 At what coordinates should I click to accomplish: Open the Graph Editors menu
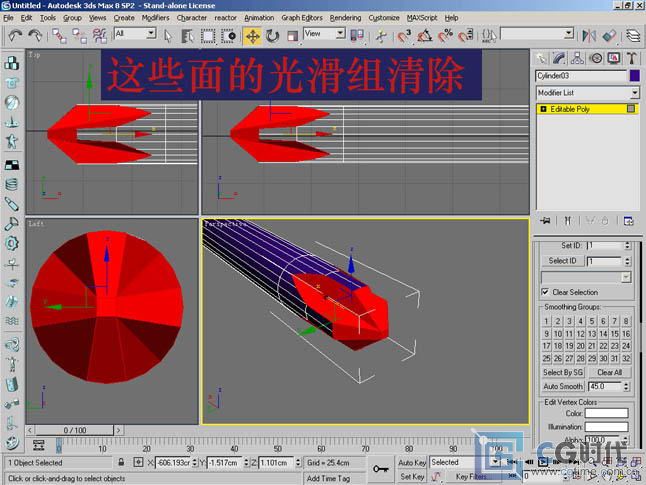pyautogui.click(x=302, y=18)
